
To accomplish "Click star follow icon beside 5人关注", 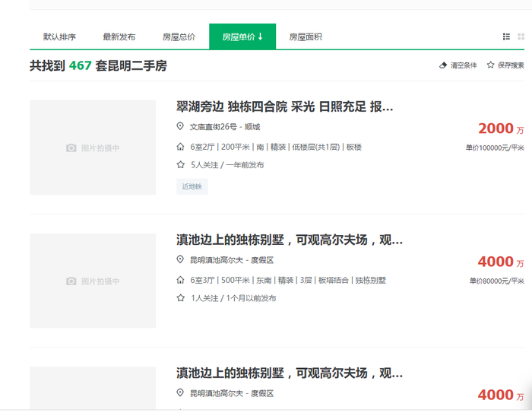I will pyautogui.click(x=180, y=164).
